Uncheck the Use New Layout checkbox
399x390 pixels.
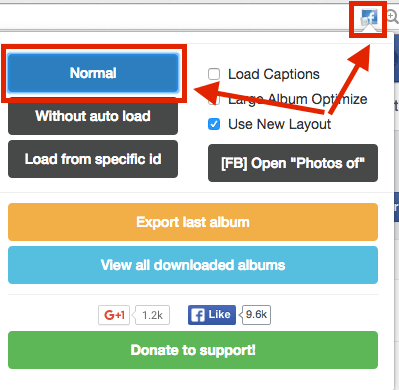click(214, 124)
